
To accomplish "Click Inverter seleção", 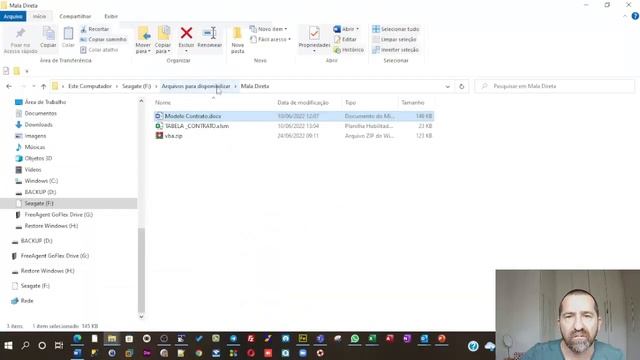I will (x=396, y=50).
